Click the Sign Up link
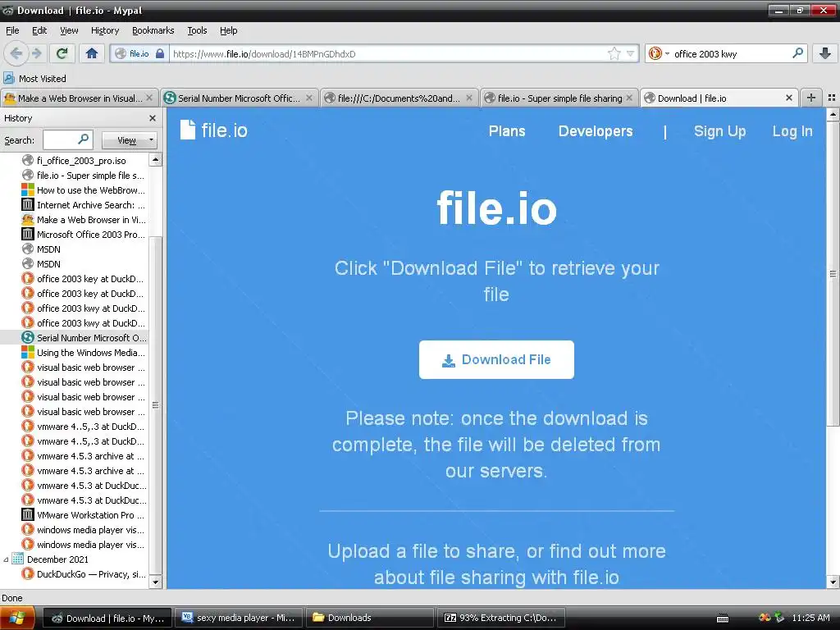 pyautogui.click(x=719, y=131)
